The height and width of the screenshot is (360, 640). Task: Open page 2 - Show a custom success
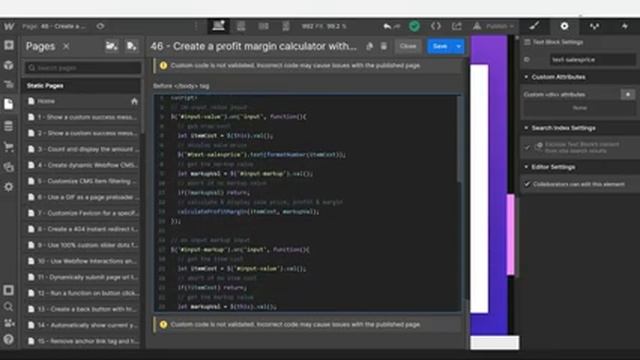pyautogui.click(x=83, y=133)
